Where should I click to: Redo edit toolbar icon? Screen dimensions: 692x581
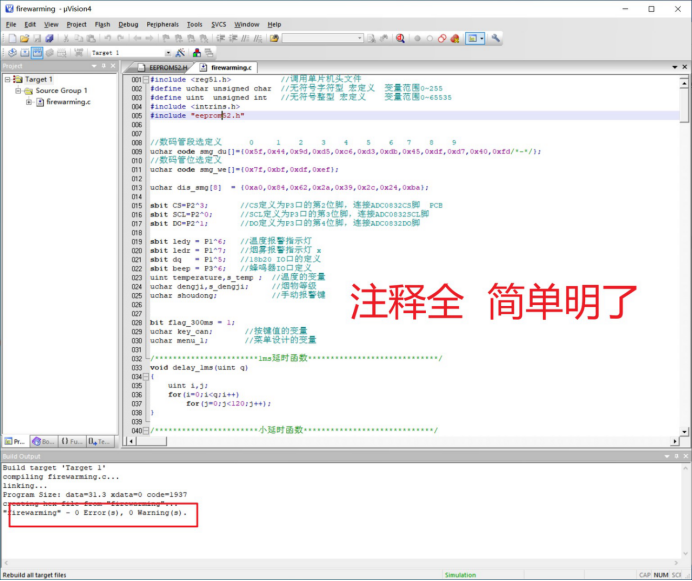tap(120, 38)
